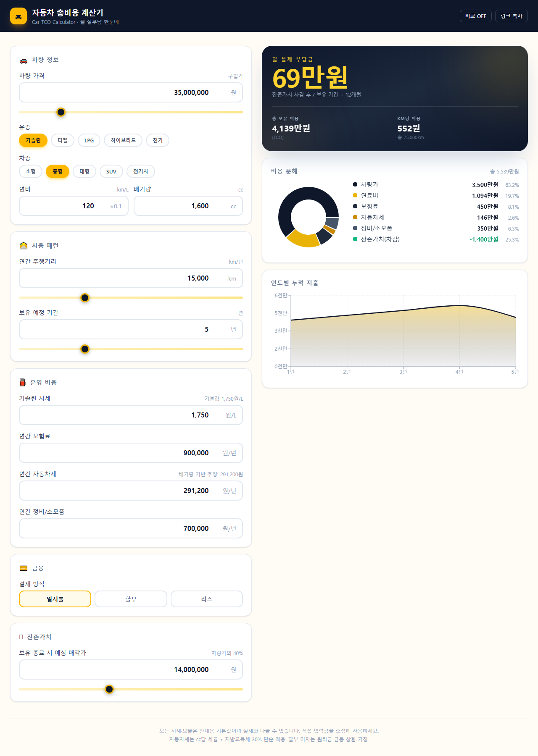The height and width of the screenshot is (756, 538).
Task: Focus the 연비 input field
Action: 74,206
